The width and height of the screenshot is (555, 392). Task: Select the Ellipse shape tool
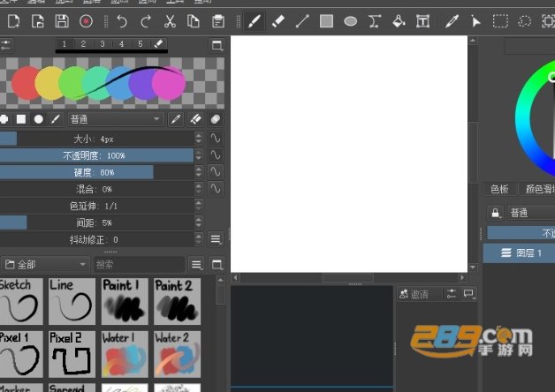tap(351, 21)
